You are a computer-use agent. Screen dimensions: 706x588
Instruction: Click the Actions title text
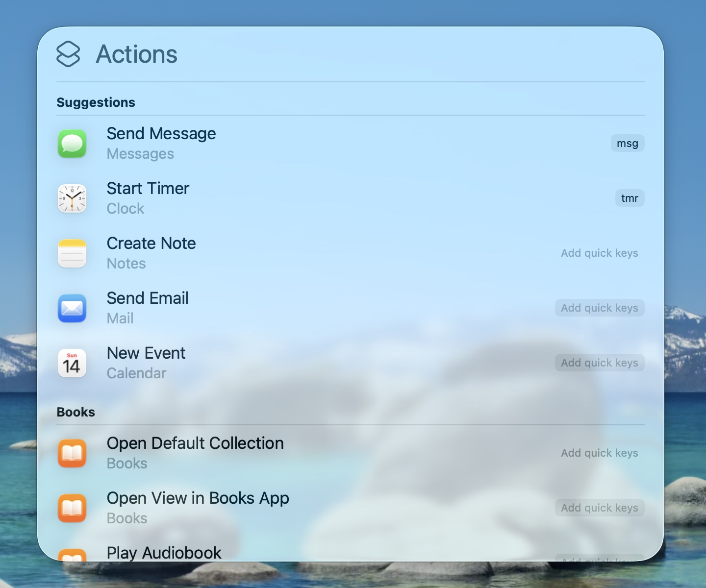[137, 54]
